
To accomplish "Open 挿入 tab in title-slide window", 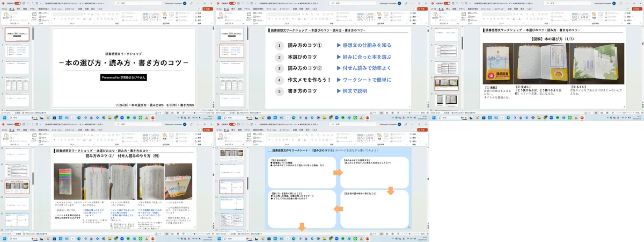I will [x=18, y=9].
